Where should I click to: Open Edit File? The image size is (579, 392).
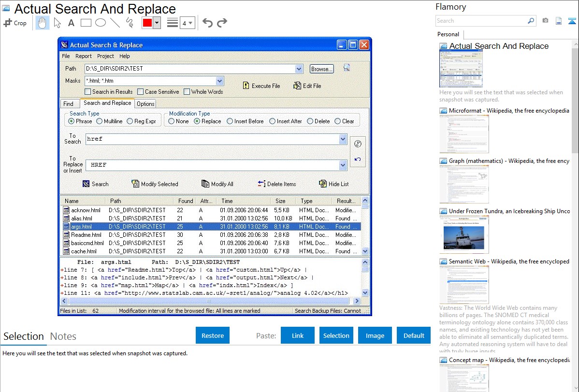pos(307,86)
